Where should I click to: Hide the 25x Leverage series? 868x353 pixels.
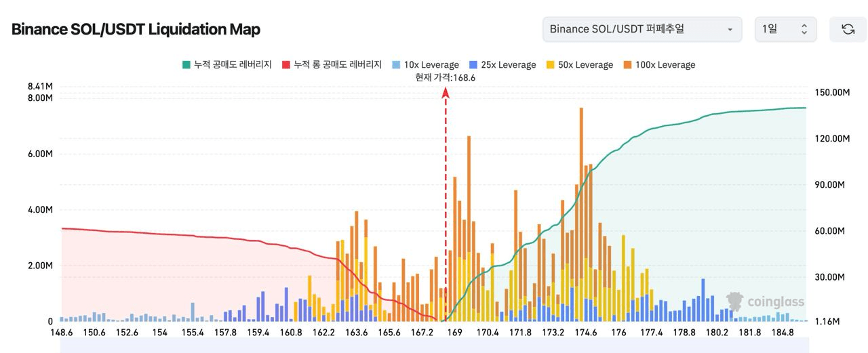coord(502,65)
